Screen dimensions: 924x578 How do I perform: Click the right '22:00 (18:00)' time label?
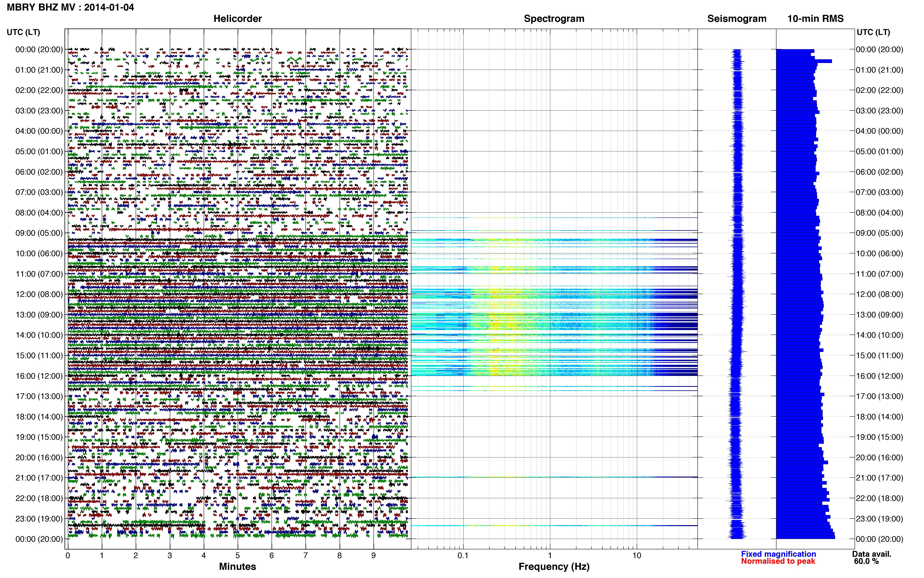pyautogui.click(x=879, y=498)
